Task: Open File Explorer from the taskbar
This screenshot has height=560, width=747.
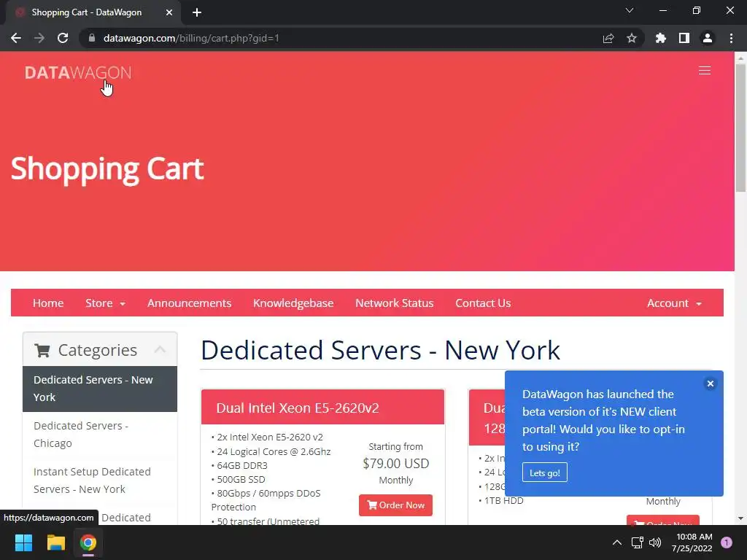Action: [x=55, y=542]
